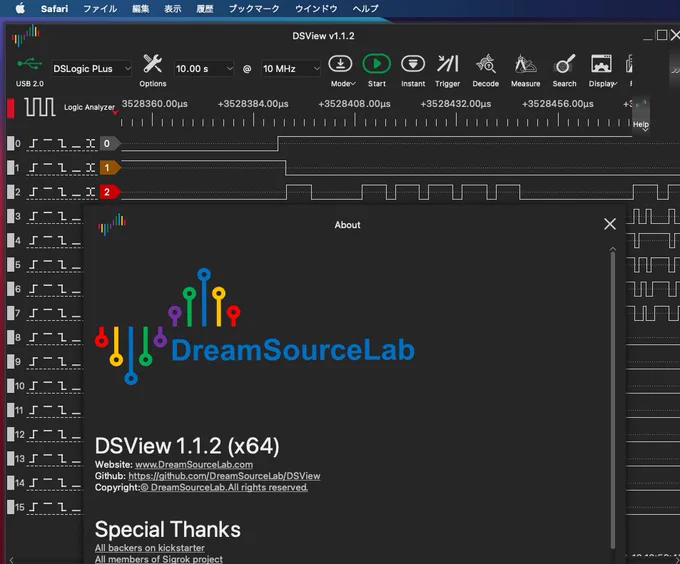This screenshot has height=564, width=680.
Task: Click the scroll-up arrow in About dialog
Action: pos(613,249)
